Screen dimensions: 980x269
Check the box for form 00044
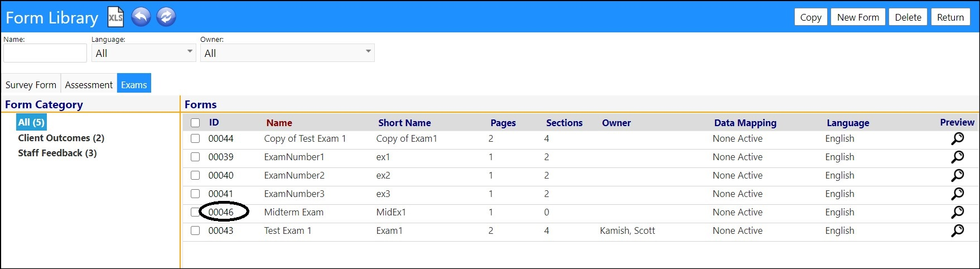[195, 138]
